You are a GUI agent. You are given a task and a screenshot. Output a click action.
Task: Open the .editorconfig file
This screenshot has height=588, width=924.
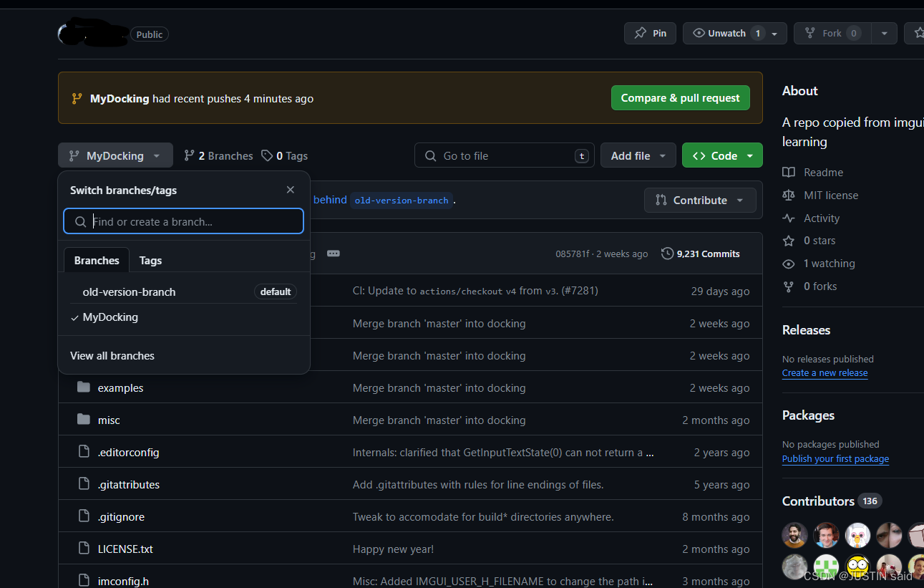tap(128, 452)
